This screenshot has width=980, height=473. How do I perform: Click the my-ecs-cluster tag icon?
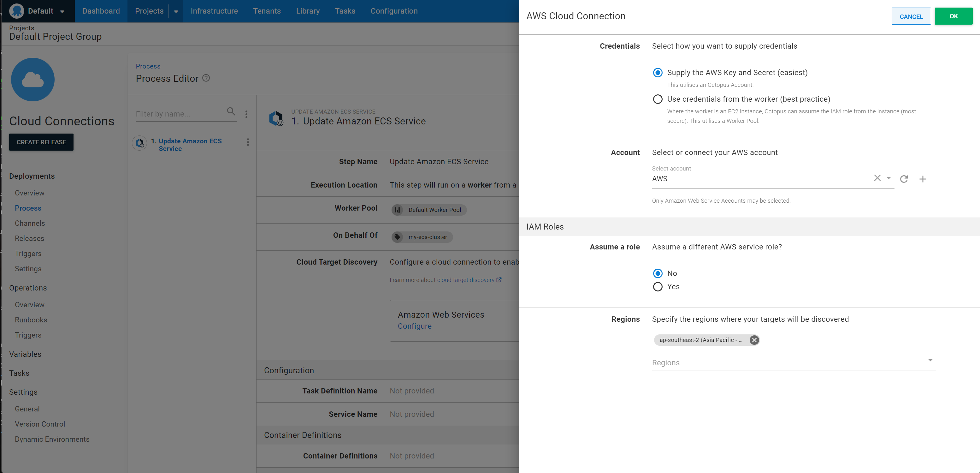tap(397, 237)
